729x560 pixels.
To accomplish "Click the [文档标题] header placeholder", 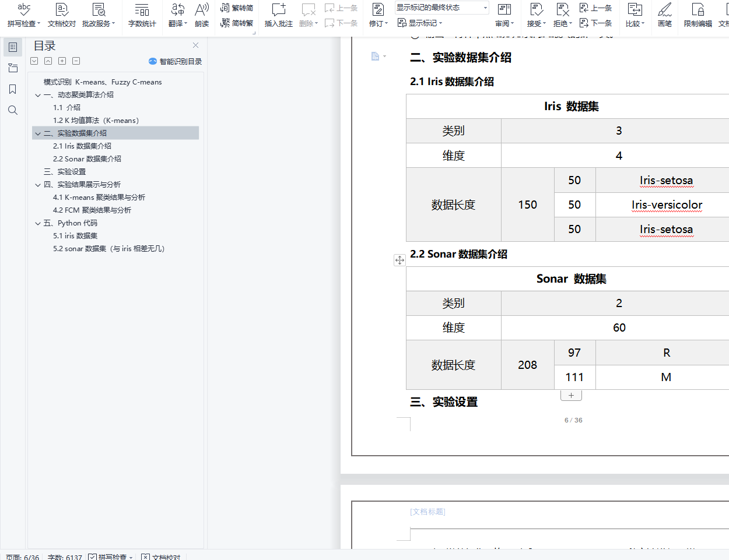I will [x=427, y=512].
